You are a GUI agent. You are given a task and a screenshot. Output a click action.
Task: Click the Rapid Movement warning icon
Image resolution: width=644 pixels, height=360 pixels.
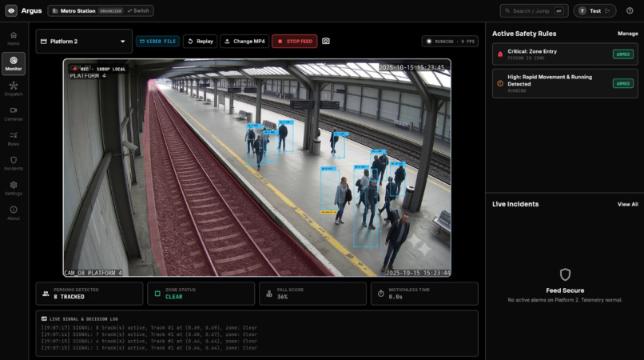click(500, 83)
